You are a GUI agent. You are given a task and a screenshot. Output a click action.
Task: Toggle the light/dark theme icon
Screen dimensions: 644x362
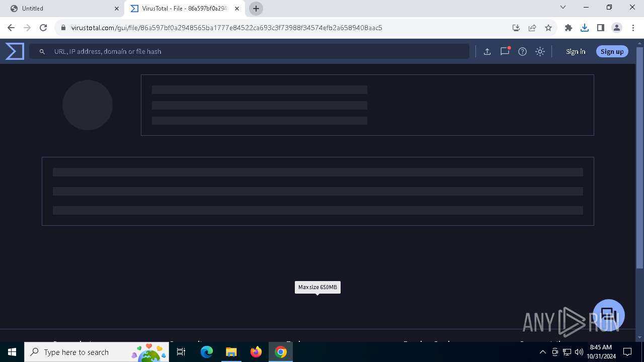pyautogui.click(x=540, y=51)
